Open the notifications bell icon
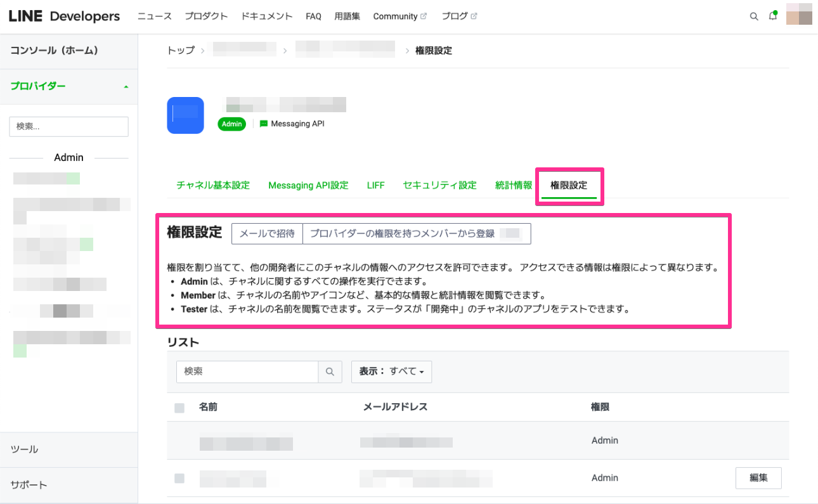 [773, 16]
